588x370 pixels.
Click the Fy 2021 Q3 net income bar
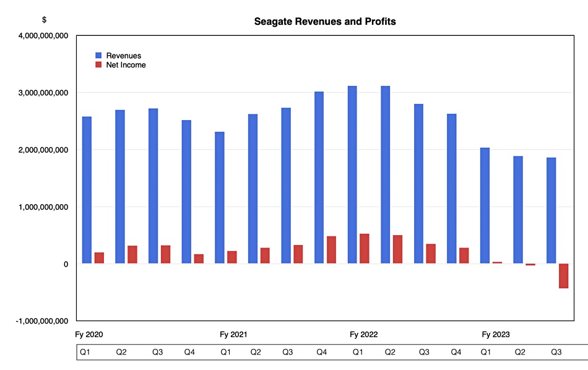point(298,254)
